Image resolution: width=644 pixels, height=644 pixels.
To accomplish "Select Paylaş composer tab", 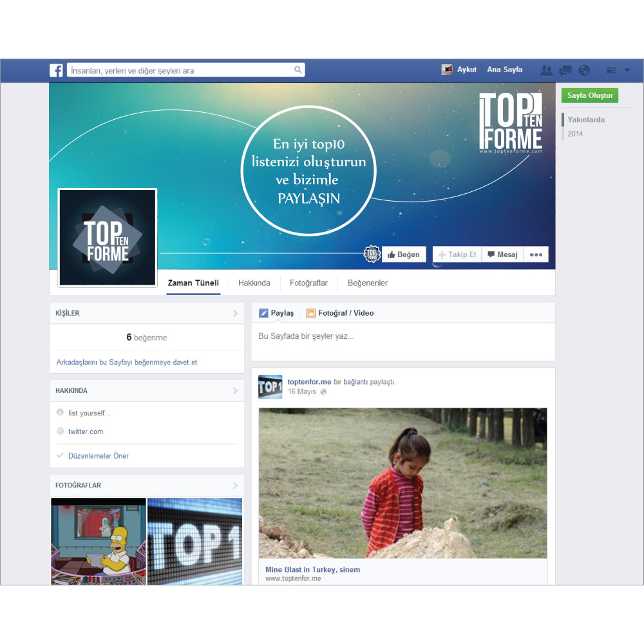I will [x=276, y=313].
